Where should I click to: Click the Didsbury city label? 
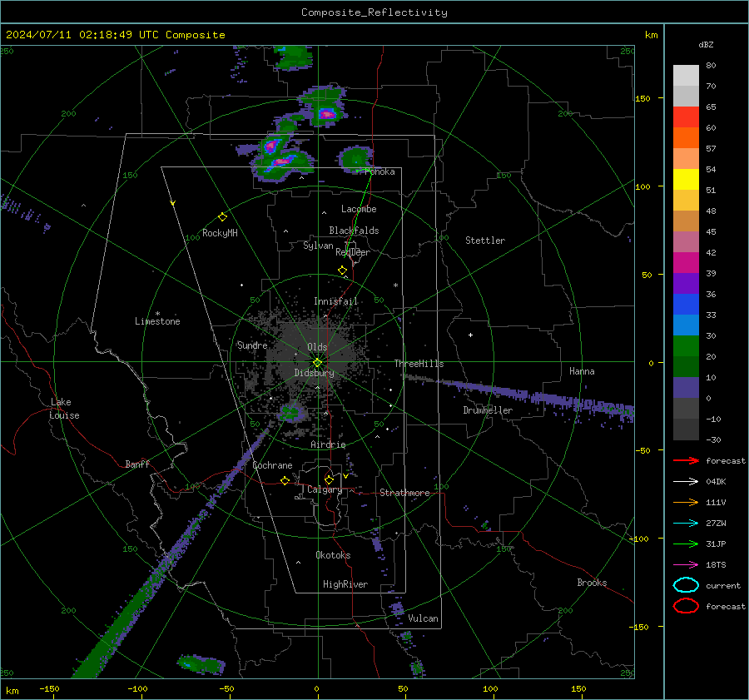click(x=314, y=373)
